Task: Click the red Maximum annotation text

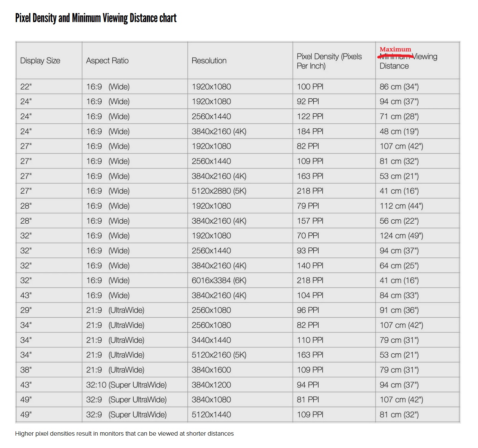Action: coord(395,49)
